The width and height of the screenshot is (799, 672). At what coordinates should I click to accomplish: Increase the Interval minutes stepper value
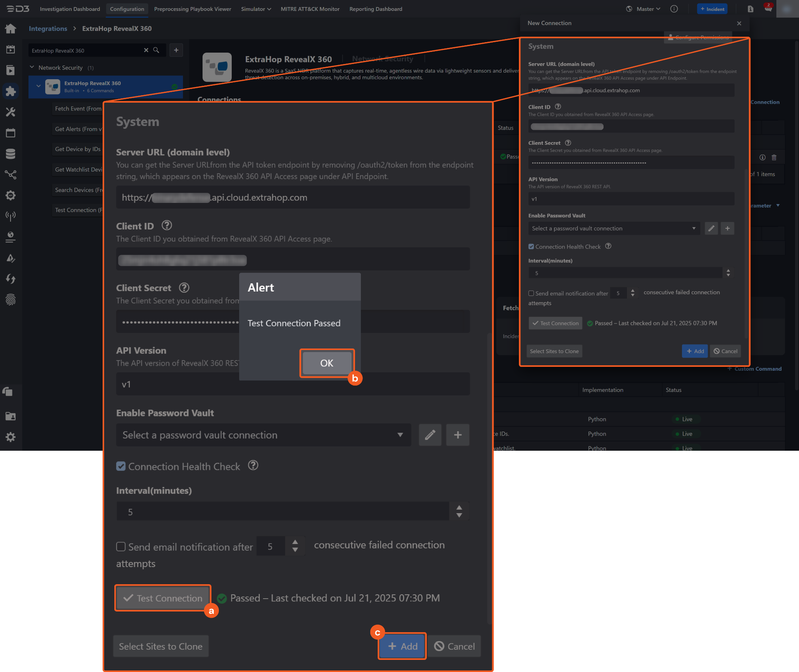click(459, 507)
